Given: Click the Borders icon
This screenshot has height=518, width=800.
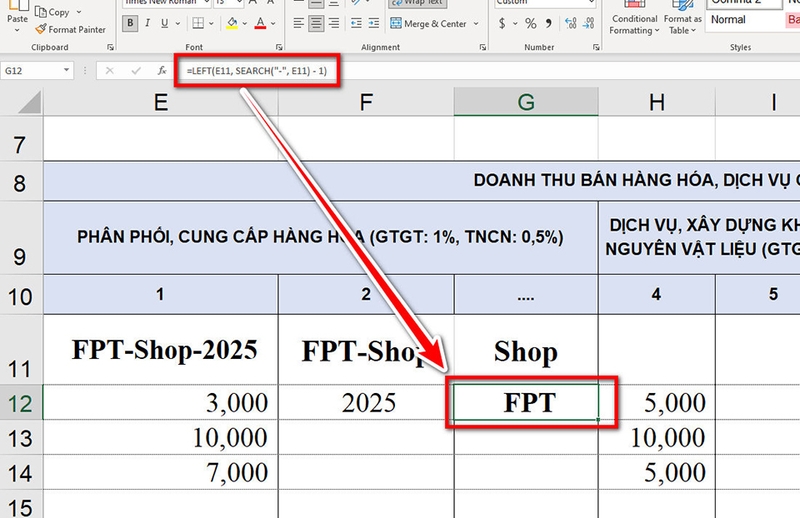Looking at the screenshot, I should point(198,23).
